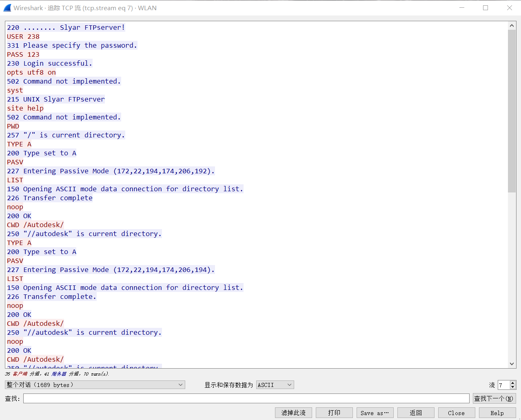Click the 返回 back button
Viewport: 521px width, 420px height.
416,413
